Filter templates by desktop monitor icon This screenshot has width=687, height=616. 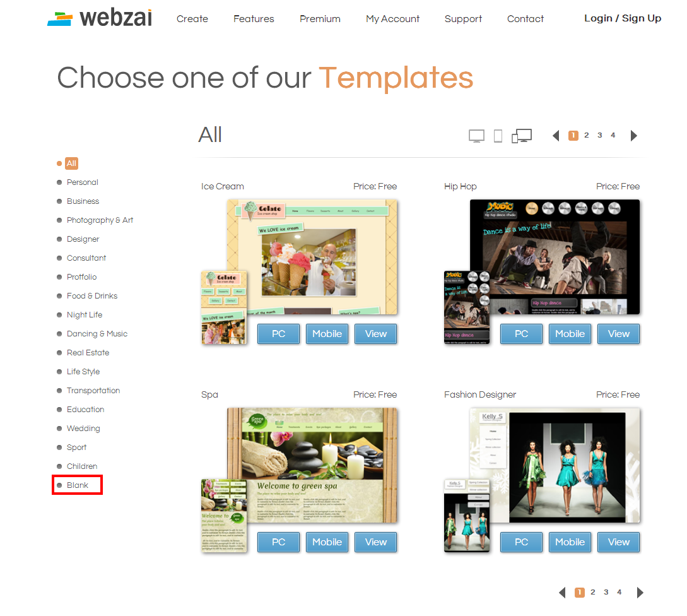coord(476,136)
